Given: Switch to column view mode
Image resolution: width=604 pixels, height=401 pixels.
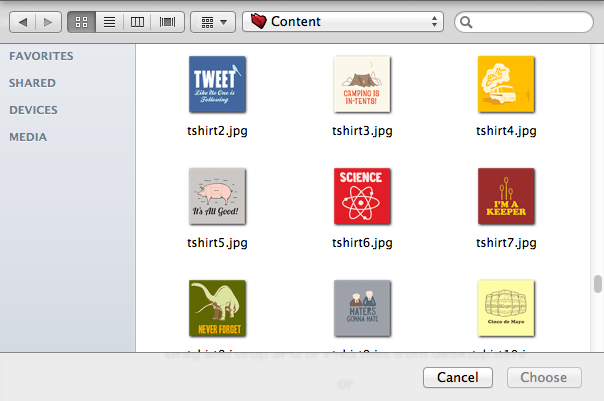Looking at the screenshot, I should [x=138, y=21].
